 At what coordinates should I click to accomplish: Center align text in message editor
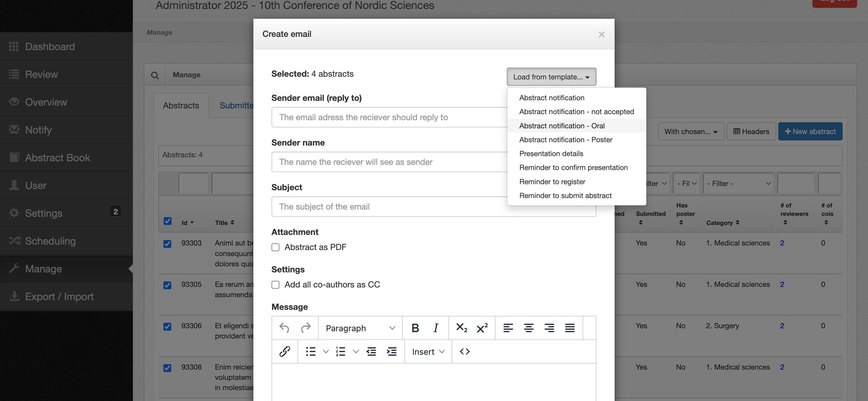click(x=528, y=328)
